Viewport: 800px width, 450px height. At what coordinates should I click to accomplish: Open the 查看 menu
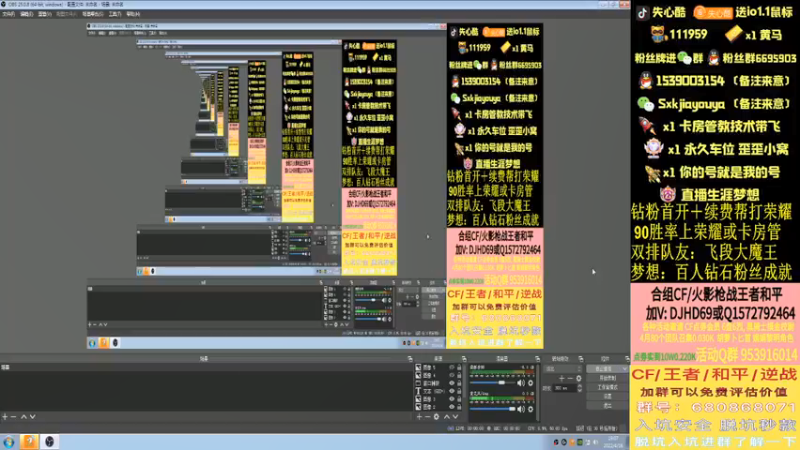pyautogui.click(x=45, y=14)
